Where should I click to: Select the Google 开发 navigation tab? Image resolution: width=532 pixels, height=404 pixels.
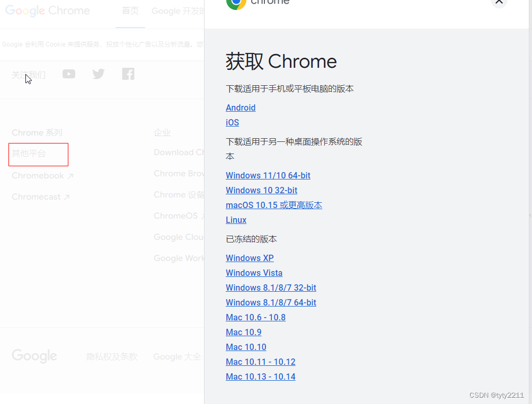point(178,11)
